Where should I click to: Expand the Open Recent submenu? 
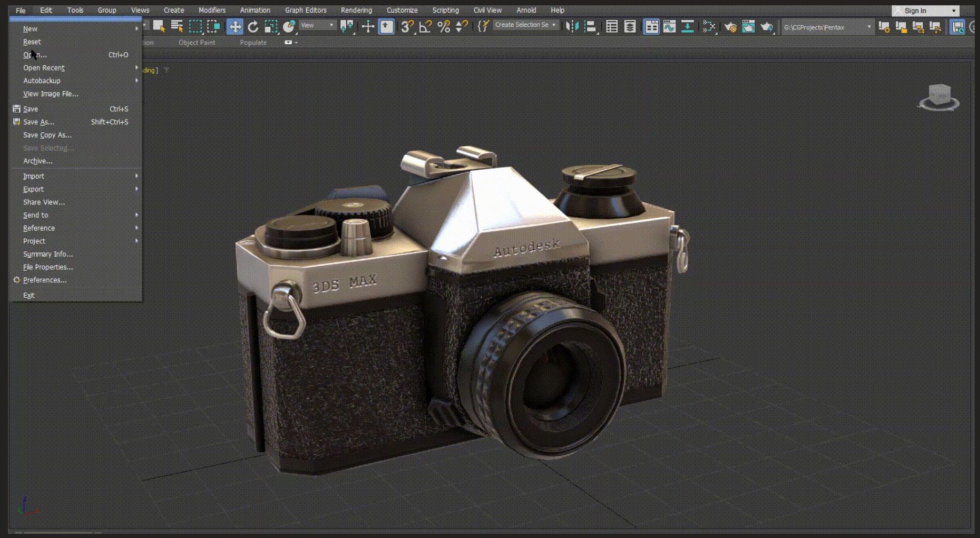[76, 68]
